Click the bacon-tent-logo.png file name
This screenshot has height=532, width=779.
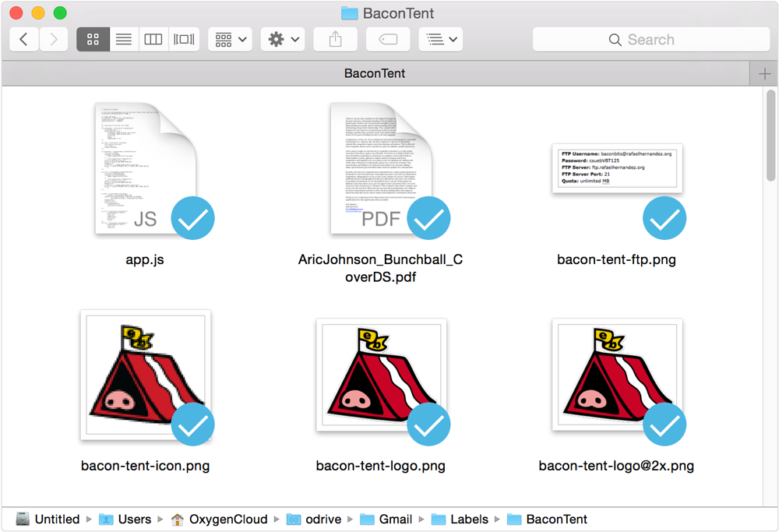tap(381, 466)
